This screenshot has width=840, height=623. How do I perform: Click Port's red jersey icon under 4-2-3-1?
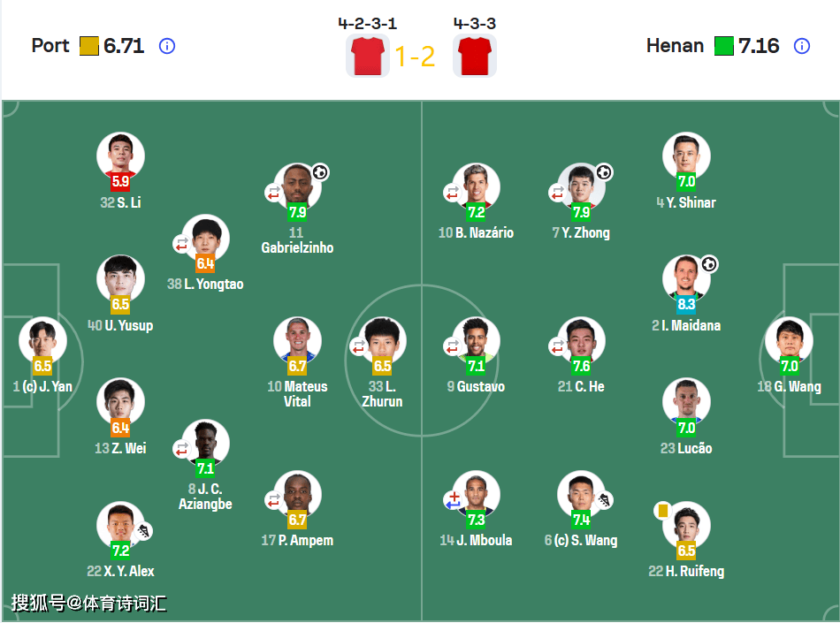(367, 57)
